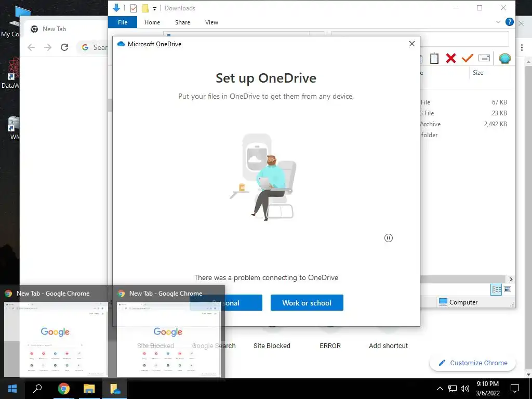Open the Customize Quick Access Toolbar dropdown
The width and height of the screenshot is (532, 399).
tap(154, 8)
